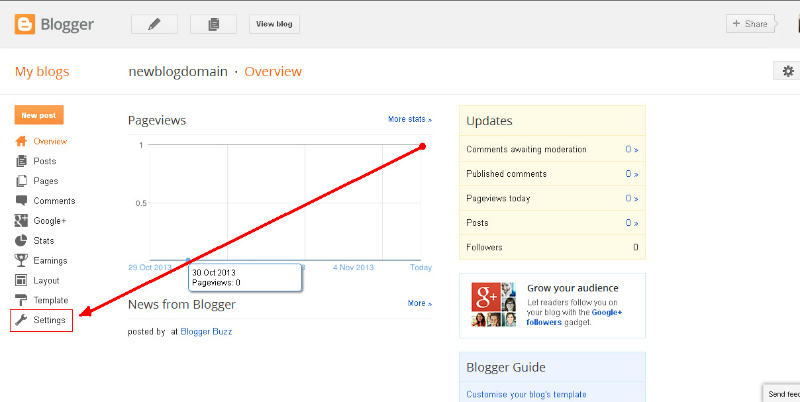Viewport: 800px width, 402px height.
Task: Click the Pages sidebar icon
Action: 21,181
